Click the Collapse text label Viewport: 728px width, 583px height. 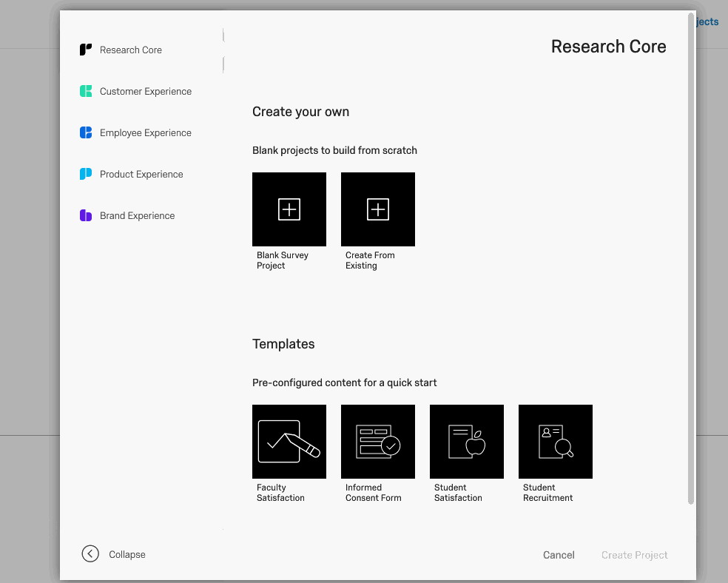coord(127,555)
